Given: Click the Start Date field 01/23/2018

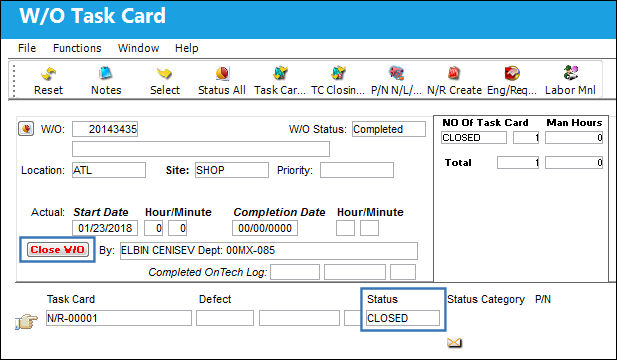Looking at the screenshot, I should pyautogui.click(x=105, y=228).
